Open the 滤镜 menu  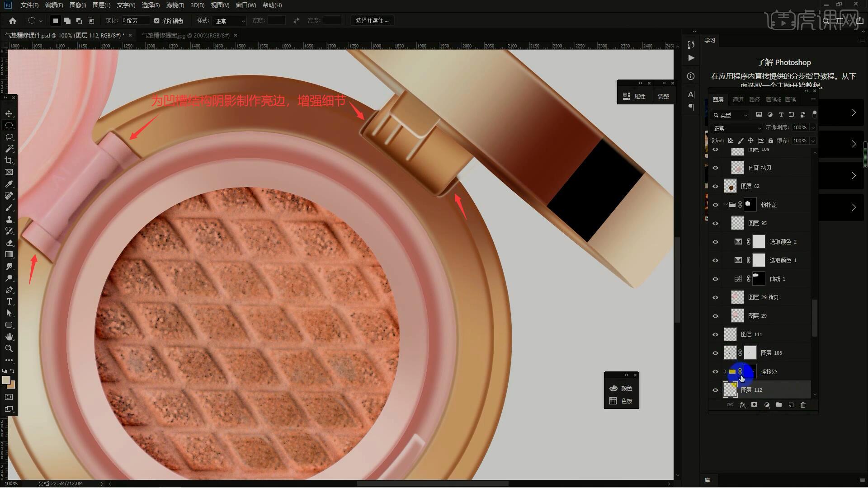tap(175, 5)
